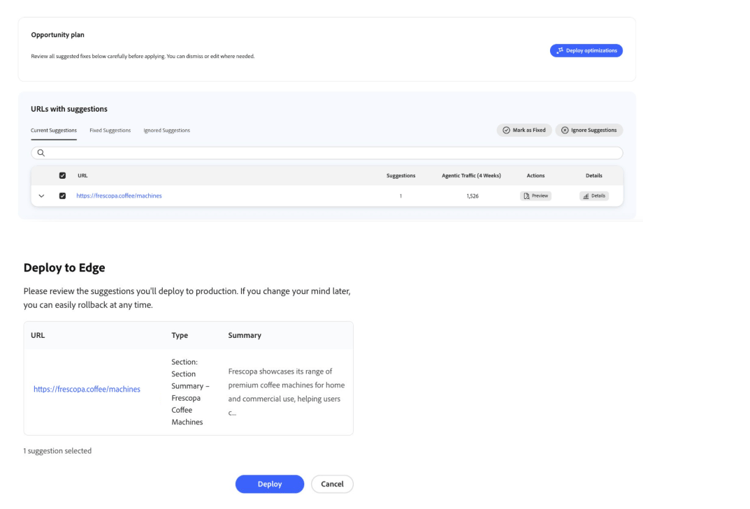Click the Agentic Traffic (4 Weeks) column header
This screenshot has height=509, width=750.
[471, 176]
